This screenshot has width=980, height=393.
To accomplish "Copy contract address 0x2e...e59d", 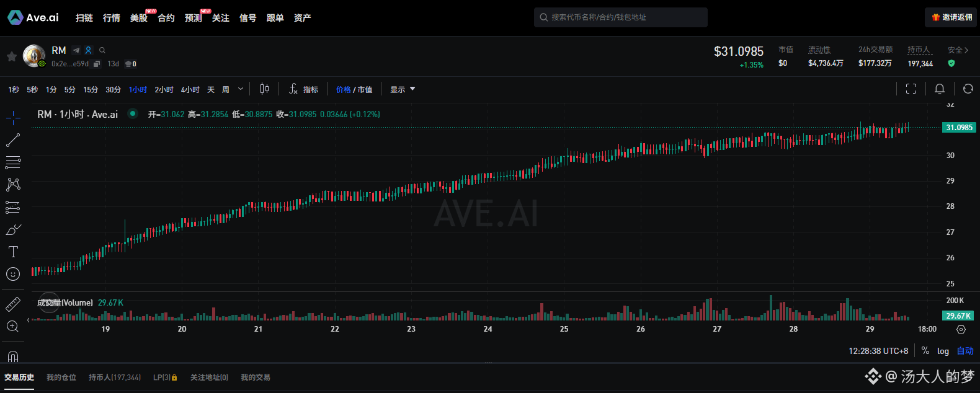I will point(97,64).
